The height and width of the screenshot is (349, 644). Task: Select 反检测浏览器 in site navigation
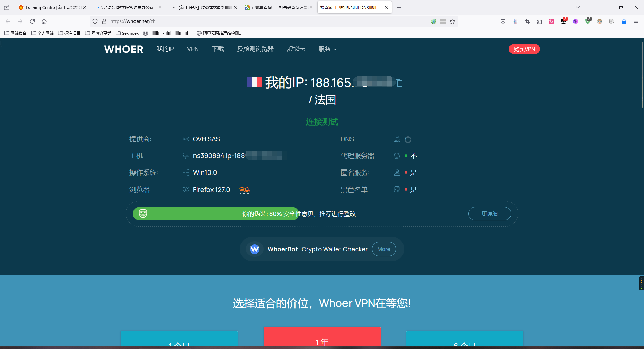coord(256,49)
